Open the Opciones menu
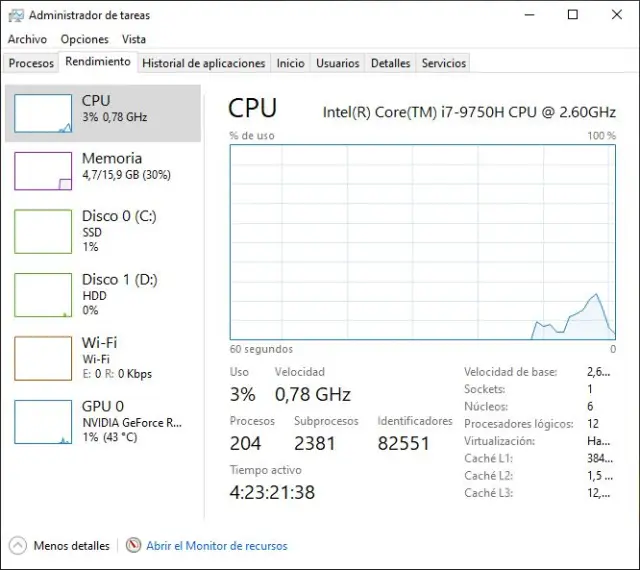Viewport: 640px width, 570px height. (84, 39)
